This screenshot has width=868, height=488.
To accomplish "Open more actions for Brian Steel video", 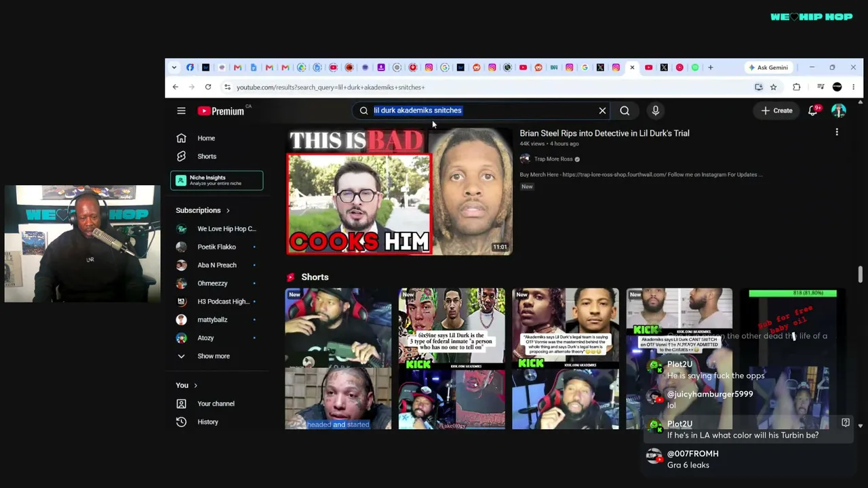I will tap(837, 133).
